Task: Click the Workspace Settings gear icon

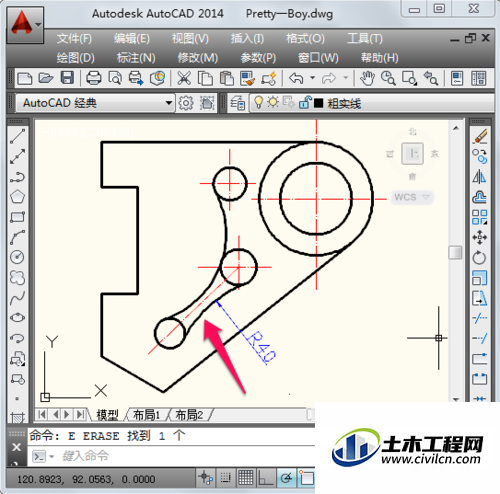Action: click(186, 103)
